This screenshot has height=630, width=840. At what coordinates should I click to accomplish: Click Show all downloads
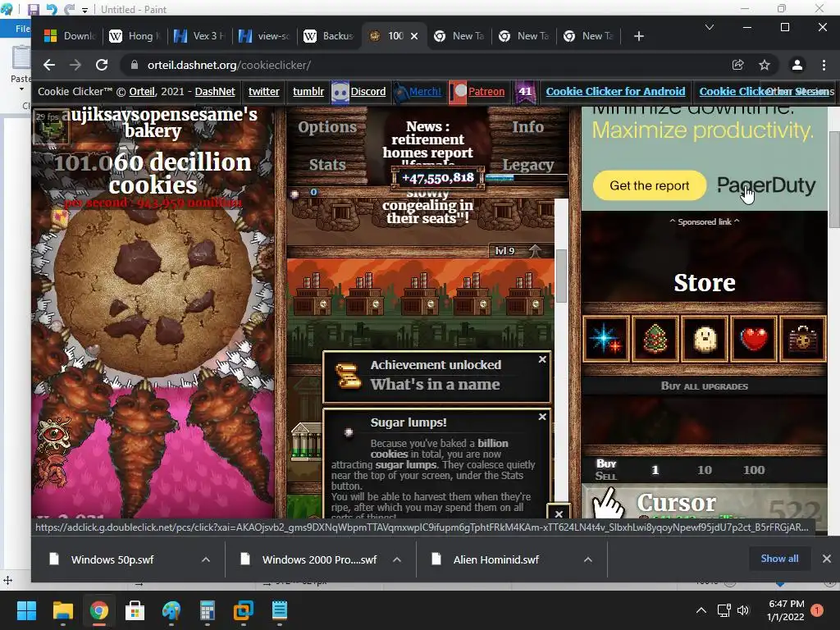[x=779, y=559]
